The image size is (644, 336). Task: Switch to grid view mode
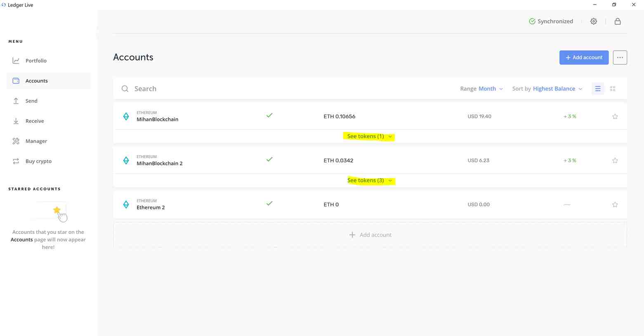613,89
